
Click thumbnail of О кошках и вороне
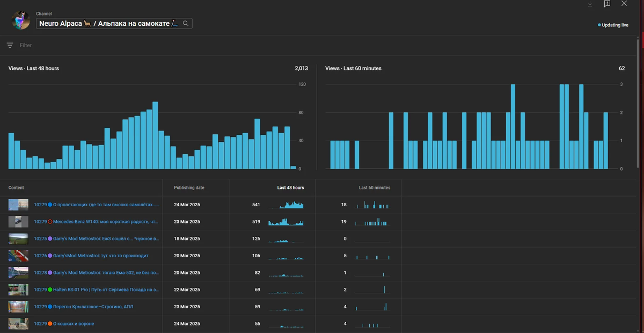(x=18, y=324)
